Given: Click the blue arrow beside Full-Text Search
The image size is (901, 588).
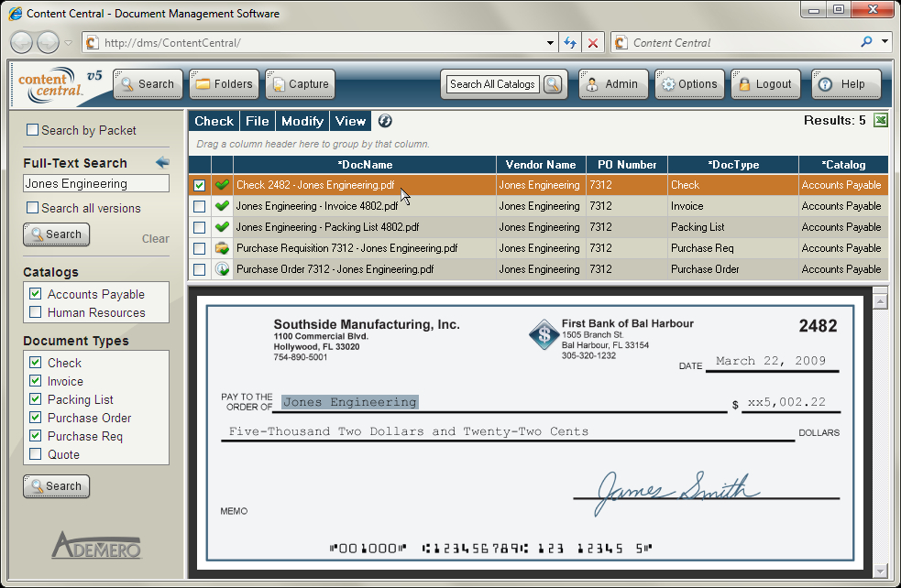Looking at the screenshot, I should [162, 162].
